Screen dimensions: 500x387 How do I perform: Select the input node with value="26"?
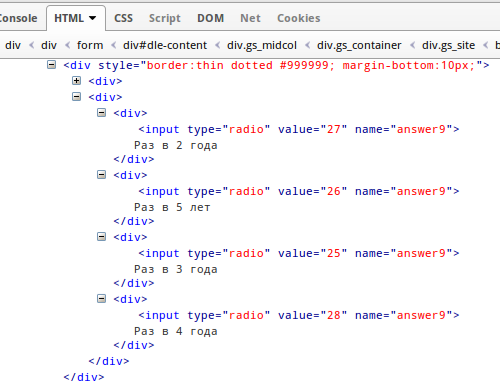pyautogui.click(x=299, y=191)
